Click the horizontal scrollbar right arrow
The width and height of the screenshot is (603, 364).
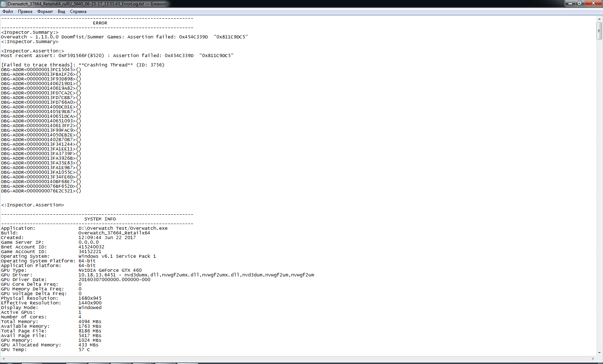pos(593,359)
